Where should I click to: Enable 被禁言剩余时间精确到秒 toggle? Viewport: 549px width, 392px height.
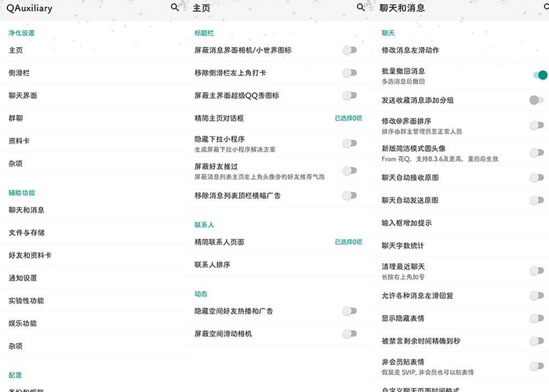coord(537,340)
